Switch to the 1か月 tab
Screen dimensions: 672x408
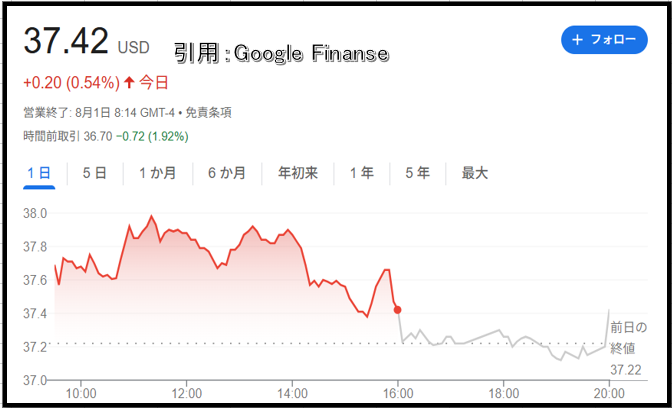(158, 173)
